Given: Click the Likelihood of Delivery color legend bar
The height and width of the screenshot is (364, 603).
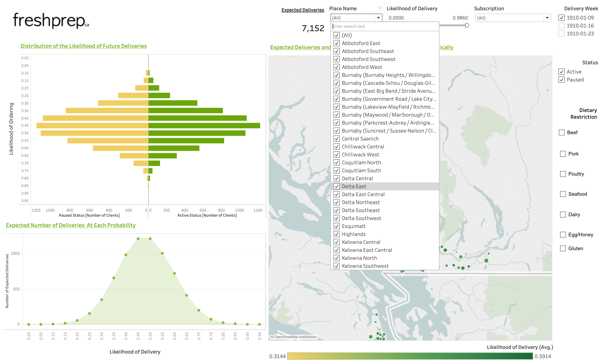Looking at the screenshot, I should tap(410, 356).
